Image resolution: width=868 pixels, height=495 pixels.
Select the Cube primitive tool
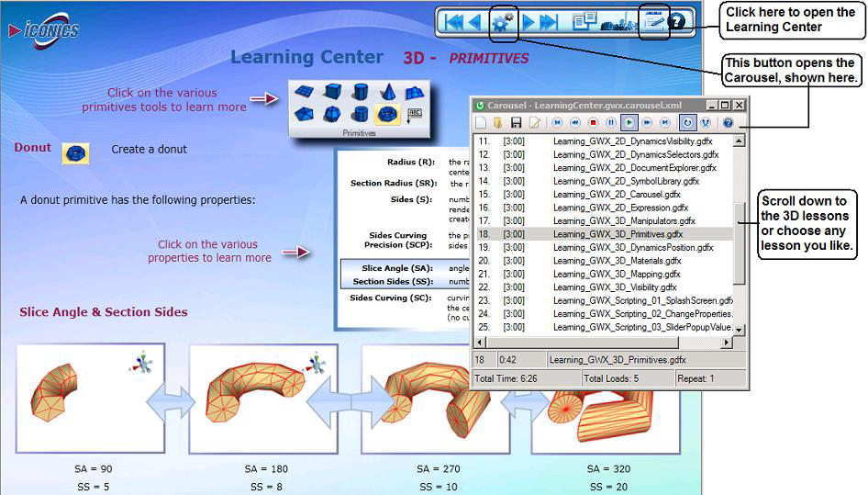coord(332,92)
